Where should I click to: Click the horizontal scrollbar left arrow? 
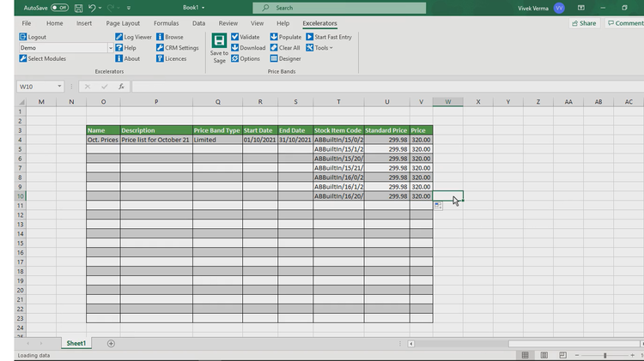point(411,344)
